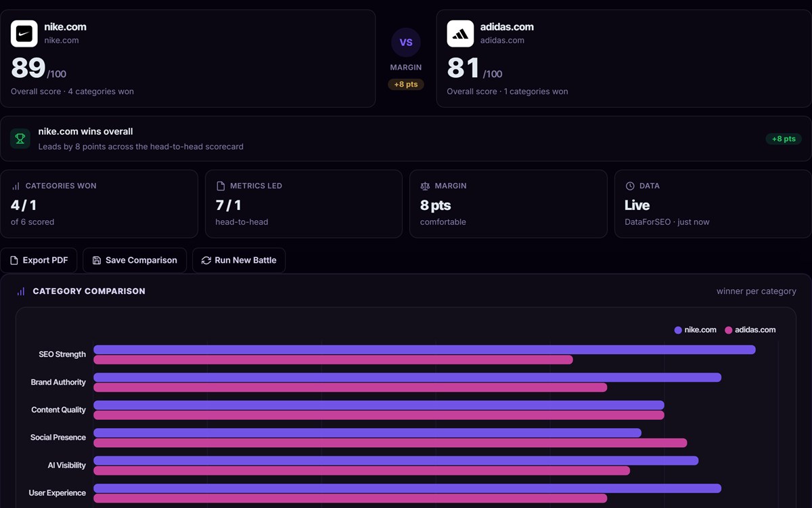This screenshot has height=508, width=812.
Task: Click the CATEGORY COMPARISON heading
Action: (89, 291)
